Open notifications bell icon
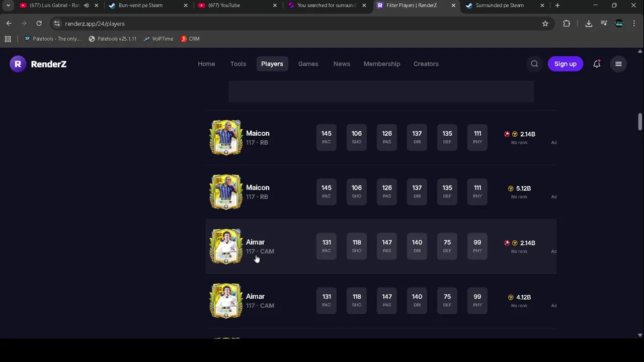 coord(597,64)
